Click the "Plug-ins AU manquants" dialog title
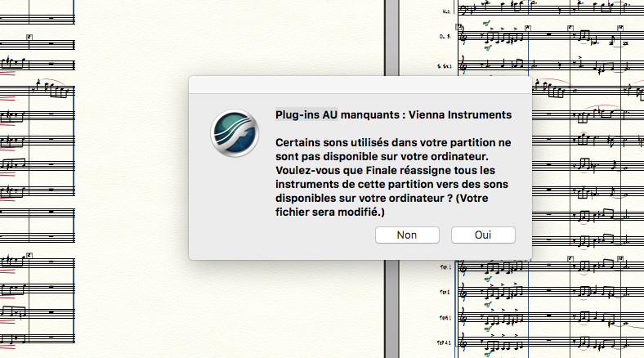 coord(393,114)
